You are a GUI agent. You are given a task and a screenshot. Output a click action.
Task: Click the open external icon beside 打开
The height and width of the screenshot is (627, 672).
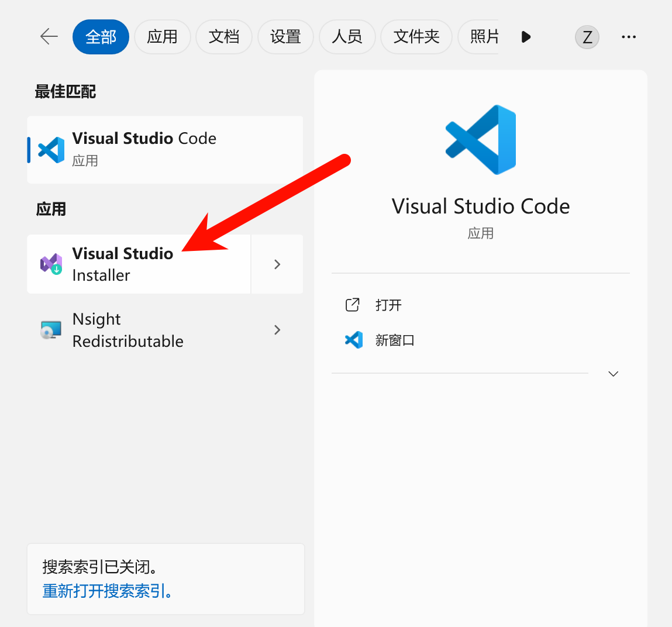click(352, 305)
